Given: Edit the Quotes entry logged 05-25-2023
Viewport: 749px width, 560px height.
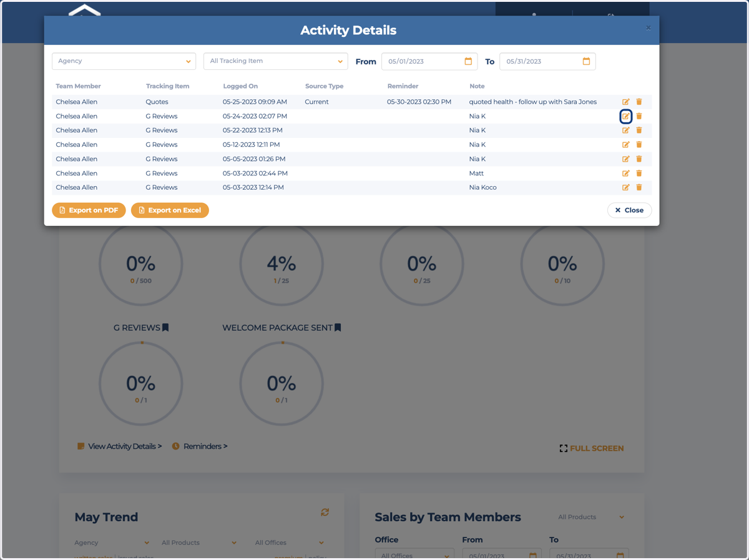Looking at the screenshot, I should [x=626, y=102].
